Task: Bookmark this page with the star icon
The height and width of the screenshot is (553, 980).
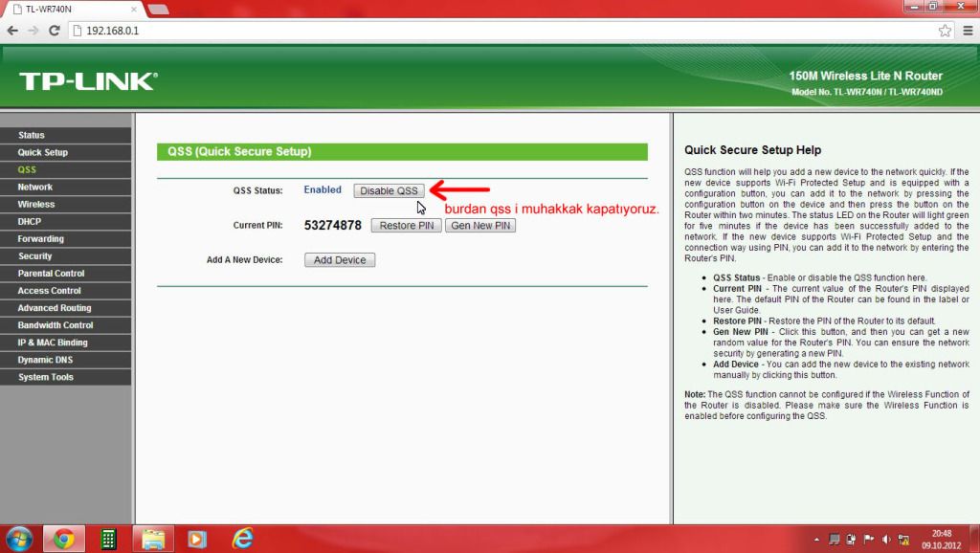Action: [945, 30]
